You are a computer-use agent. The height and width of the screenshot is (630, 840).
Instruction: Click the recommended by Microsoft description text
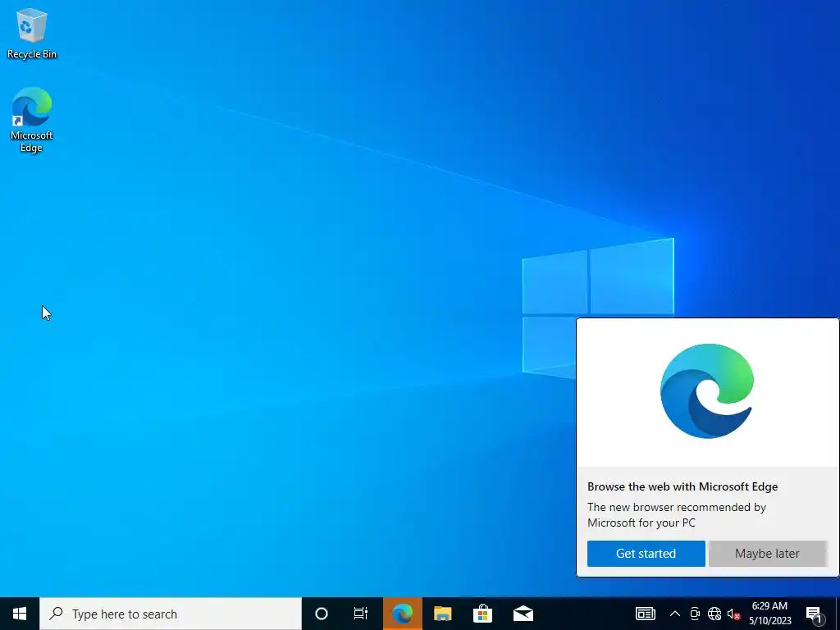(677, 515)
